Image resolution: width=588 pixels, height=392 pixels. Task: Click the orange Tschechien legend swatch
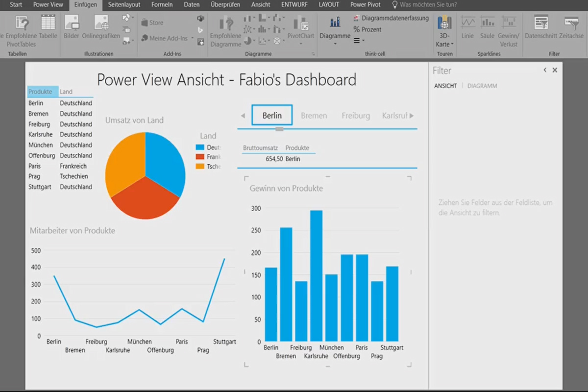[199, 166]
